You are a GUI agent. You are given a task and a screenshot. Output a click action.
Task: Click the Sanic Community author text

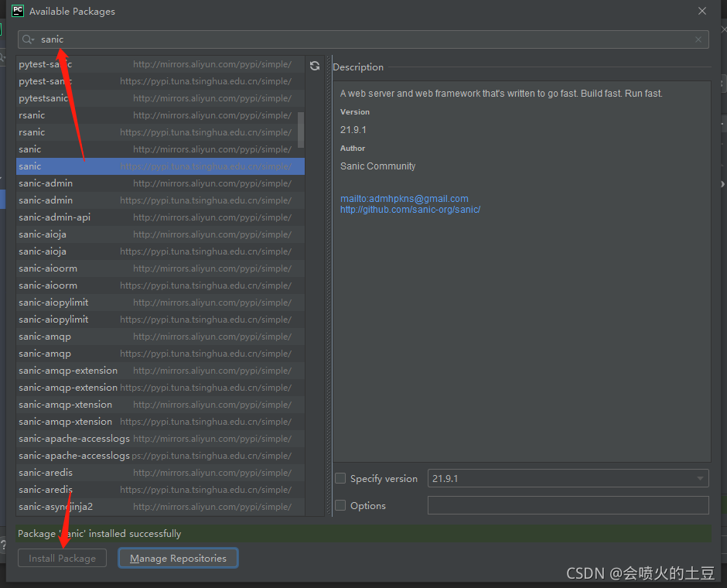point(378,166)
